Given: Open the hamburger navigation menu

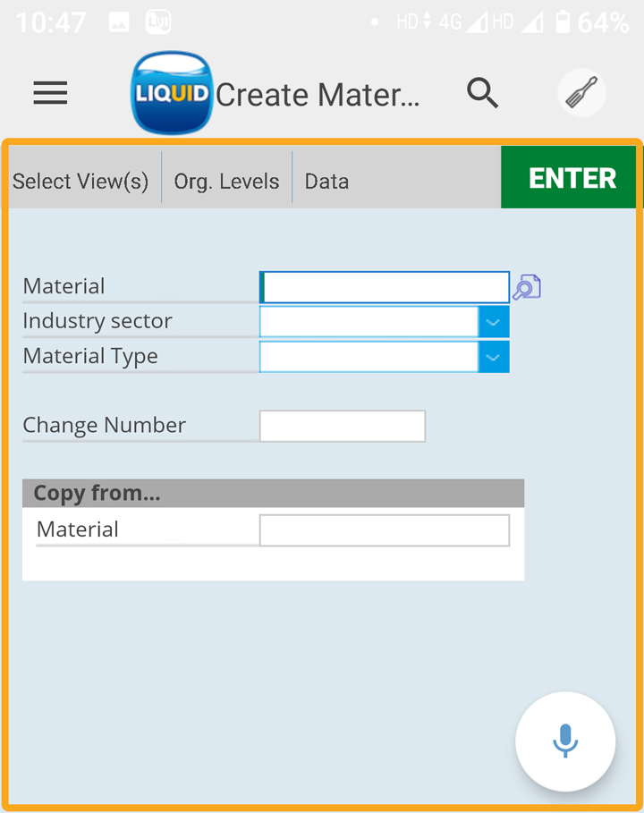Looking at the screenshot, I should click(x=50, y=93).
